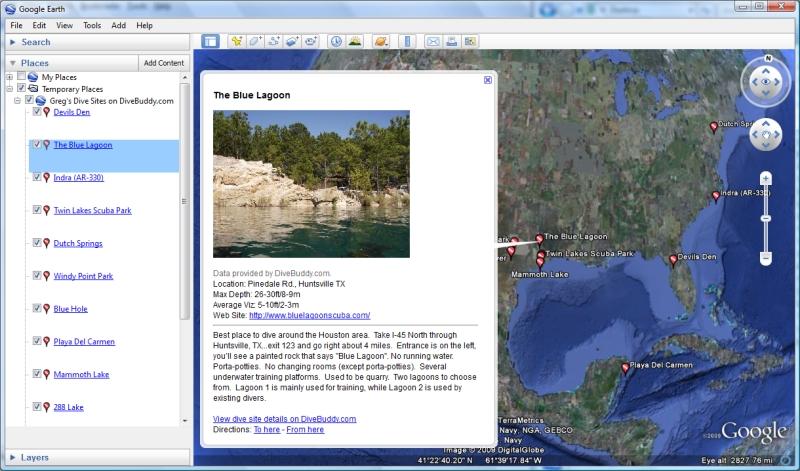This screenshot has height=471, width=800.
Task: Collapse the Temporary Places tree node
Action: click(9, 89)
